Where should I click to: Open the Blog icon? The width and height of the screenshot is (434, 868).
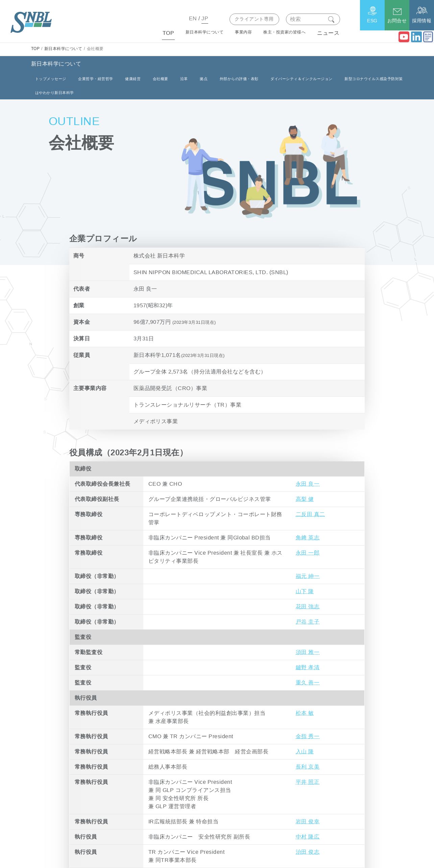[428, 37]
